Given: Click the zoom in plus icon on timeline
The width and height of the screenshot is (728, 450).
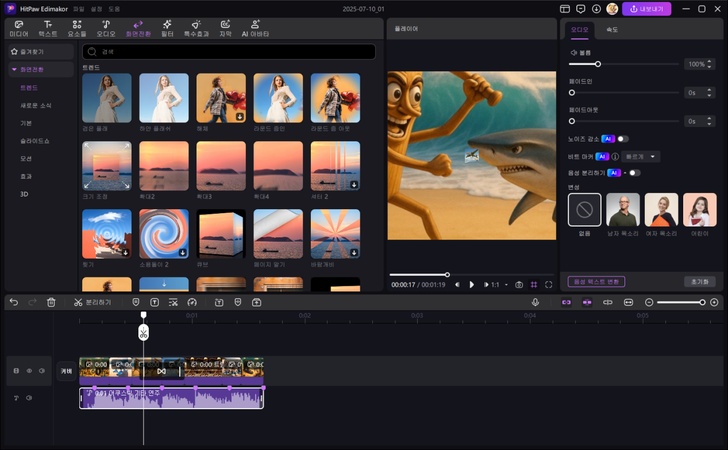Looking at the screenshot, I should tap(714, 302).
